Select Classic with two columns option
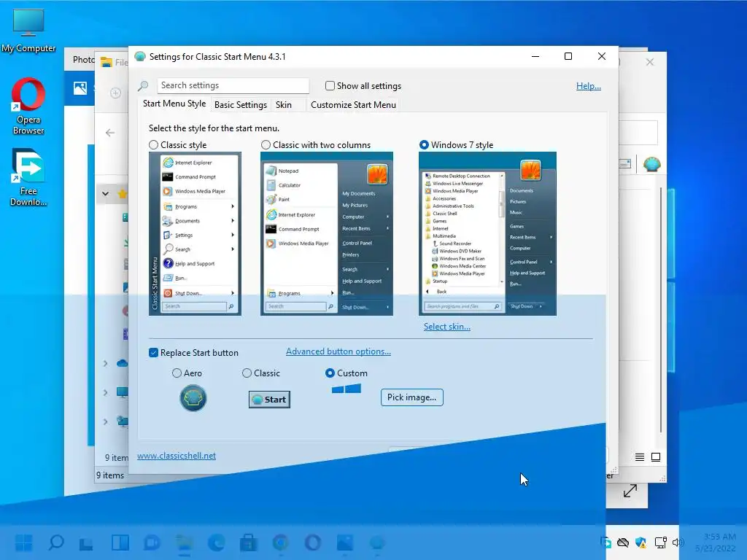747x560 pixels. [266, 145]
